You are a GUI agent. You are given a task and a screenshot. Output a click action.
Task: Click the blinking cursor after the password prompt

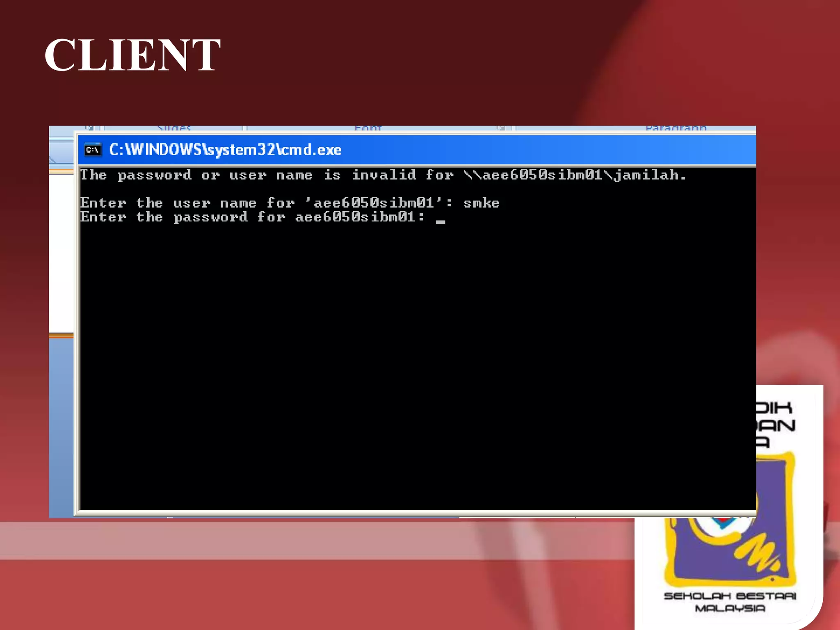[441, 221]
